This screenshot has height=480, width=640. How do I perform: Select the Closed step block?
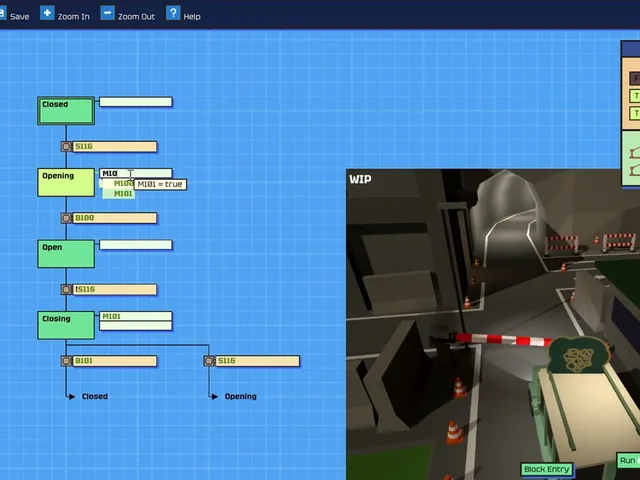pos(66,111)
